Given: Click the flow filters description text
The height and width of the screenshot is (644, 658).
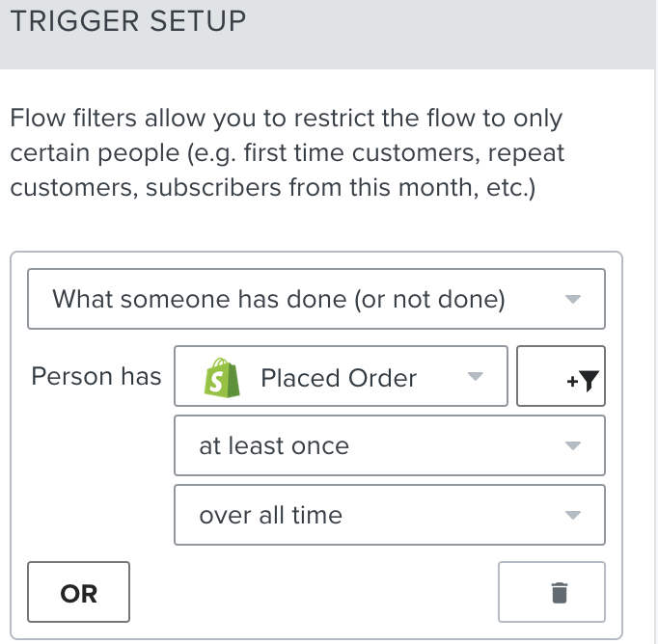Looking at the screenshot, I should point(288,152).
